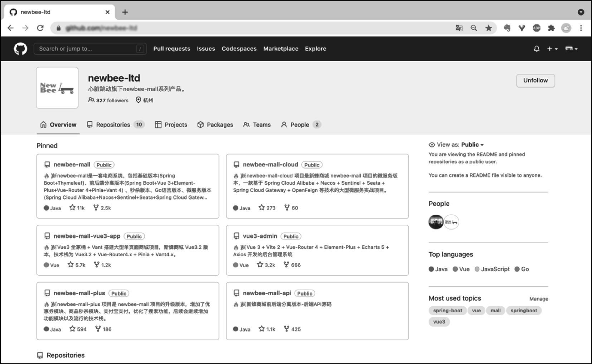Go back with browser back arrow

[x=11, y=28]
